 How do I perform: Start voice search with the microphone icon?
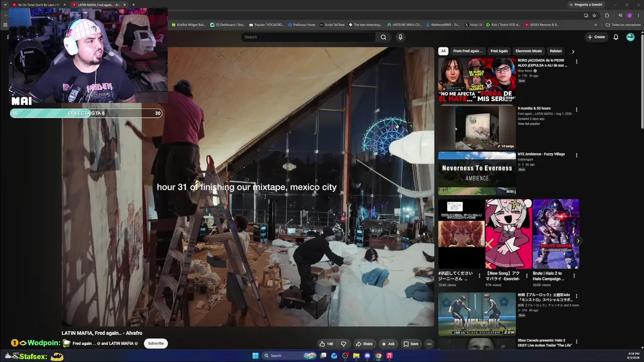coord(400,37)
